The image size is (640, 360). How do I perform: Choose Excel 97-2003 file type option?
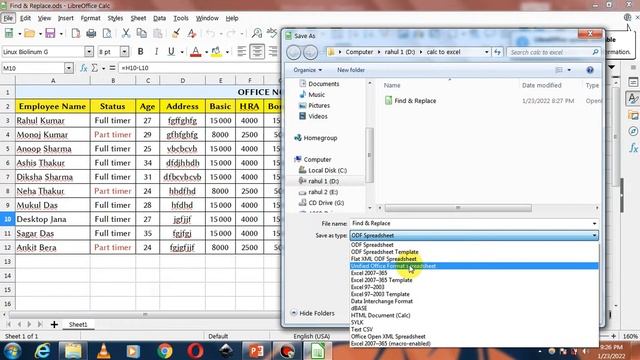367,287
